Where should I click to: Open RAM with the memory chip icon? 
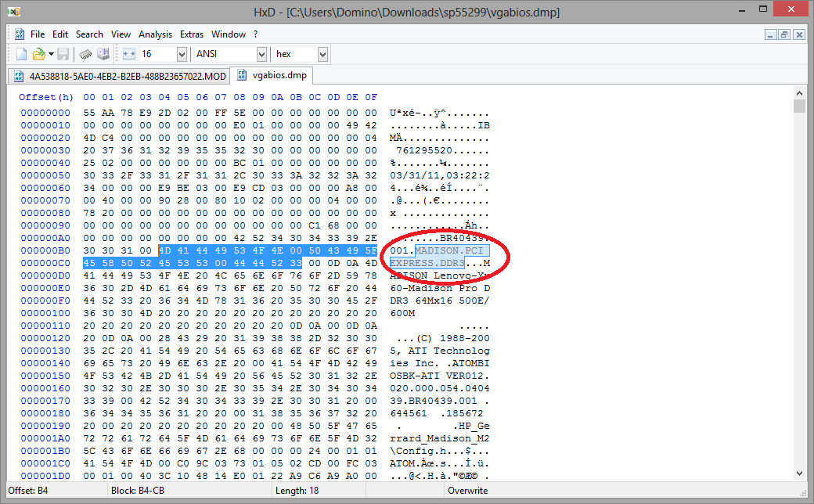pyautogui.click(x=85, y=53)
